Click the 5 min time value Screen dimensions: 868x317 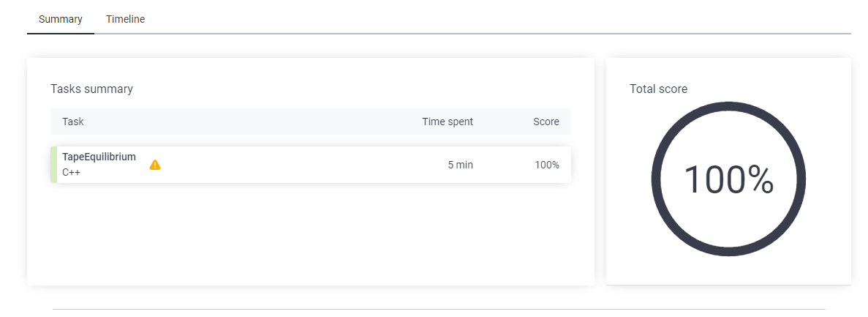coord(461,165)
